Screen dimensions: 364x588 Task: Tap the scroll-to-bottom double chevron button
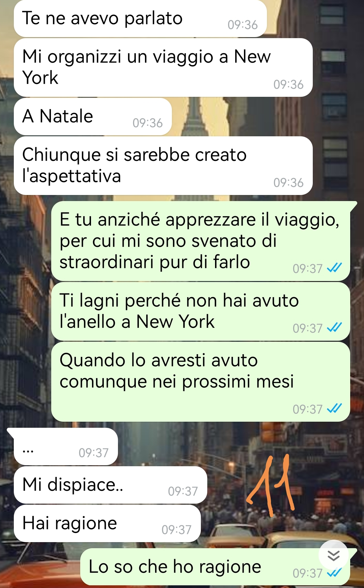pos(333,555)
